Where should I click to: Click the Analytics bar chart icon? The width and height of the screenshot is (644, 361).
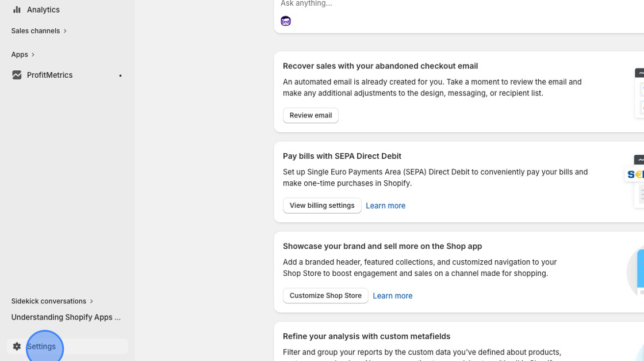point(17,9)
